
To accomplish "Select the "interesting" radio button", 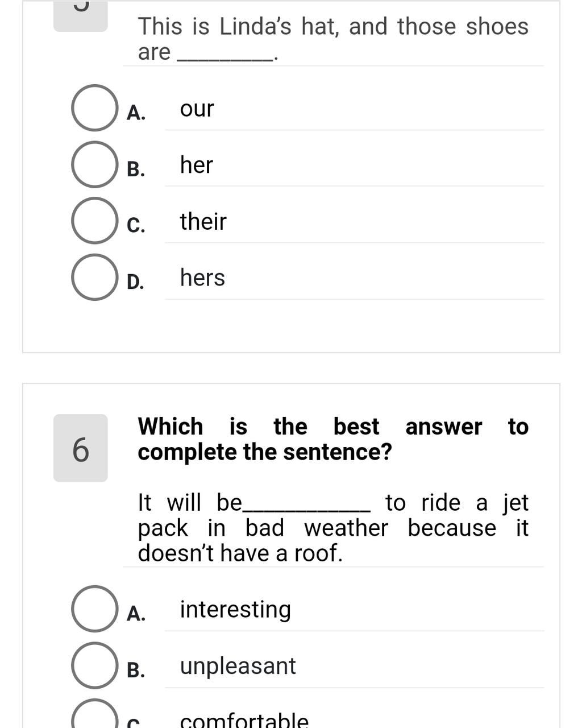I will click(x=94, y=609).
